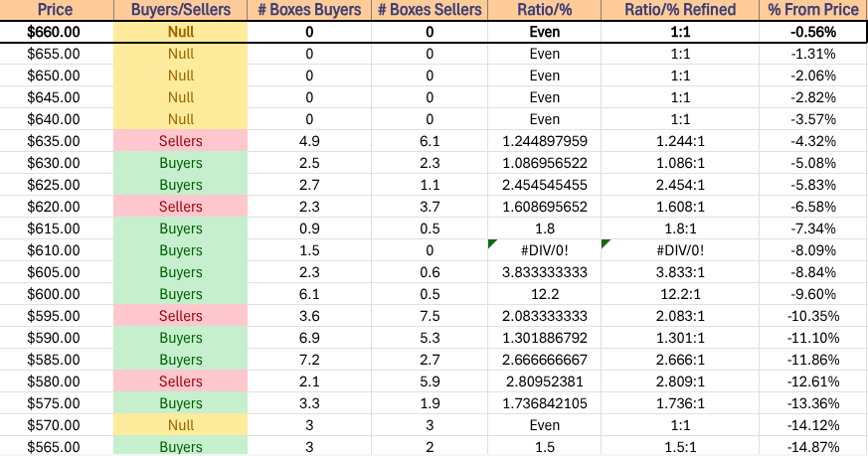Select the Buyers/Sellers column header
868x456 pixels.
pyautogui.click(x=180, y=10)
